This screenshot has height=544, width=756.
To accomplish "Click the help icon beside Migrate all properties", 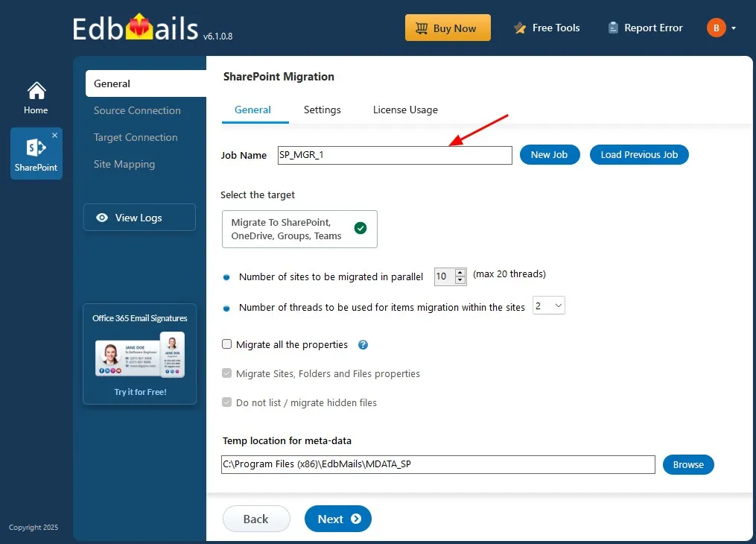I will (363, 345).
